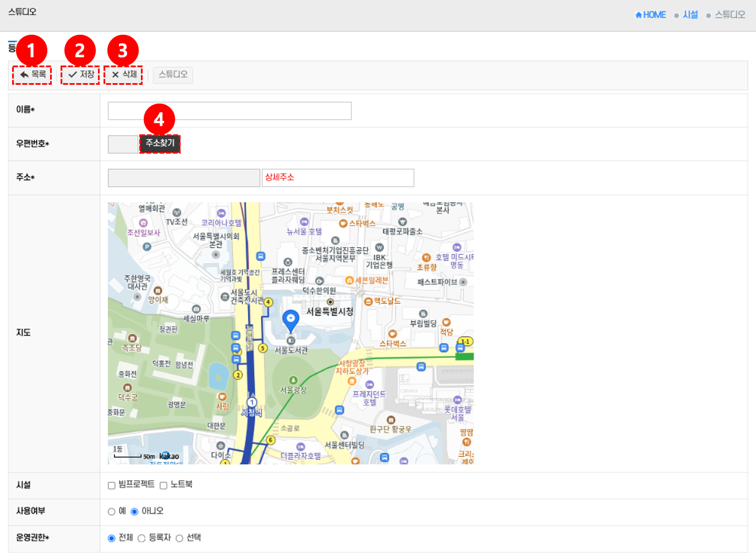This screenshot has width=756, height=560.
Task: Click the 상세주소 input field
Action: click(338, 178)
